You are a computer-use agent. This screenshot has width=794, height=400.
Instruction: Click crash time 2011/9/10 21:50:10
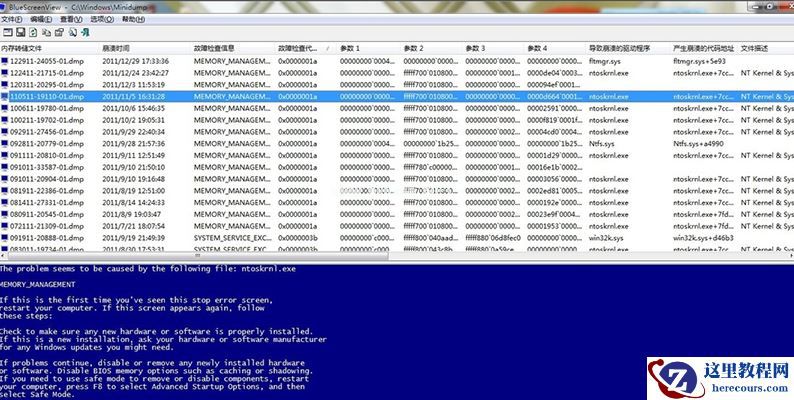click(x=133, y=167)
